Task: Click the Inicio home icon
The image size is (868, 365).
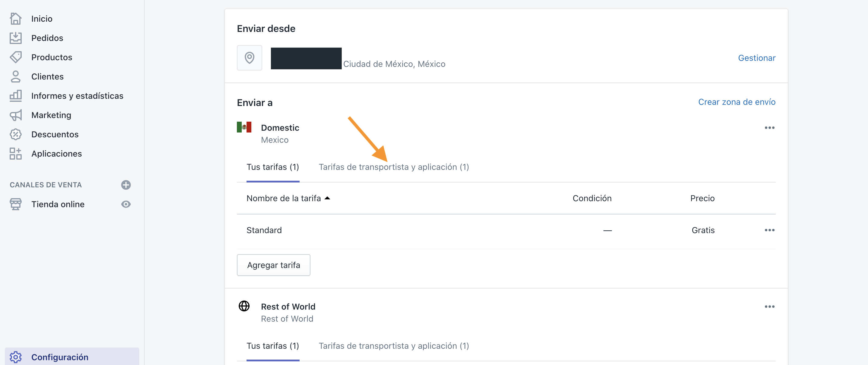Action: [x=15, y=18]
